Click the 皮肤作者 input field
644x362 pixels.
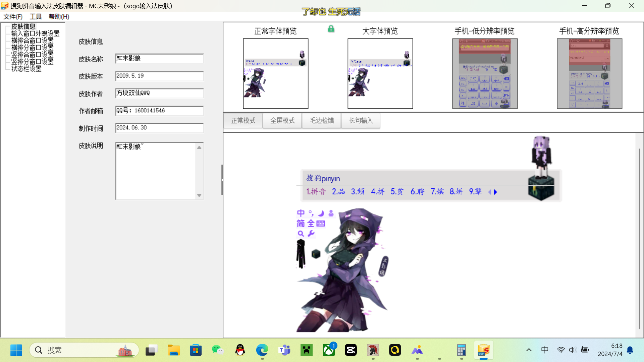coord(159,93)
